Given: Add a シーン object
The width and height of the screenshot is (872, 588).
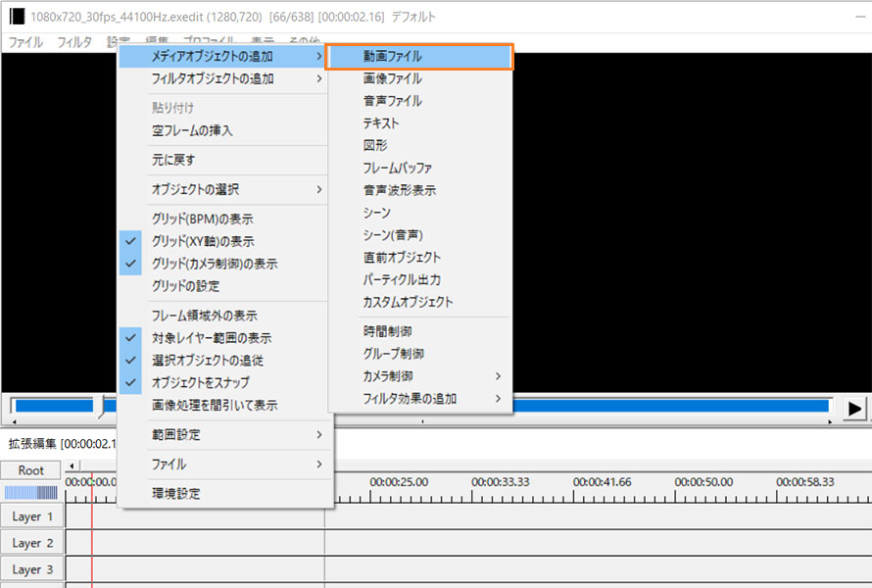Looking at the screenshot, I should coord(419,213).
